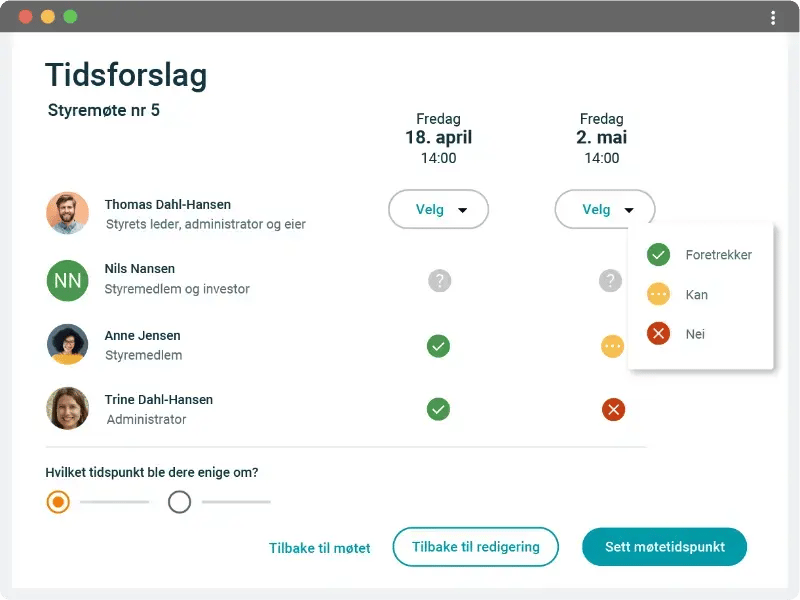Image resolution: width=800 pixels, height=600 pixels.
Task: Click the Tilbake til redigering button
Action: click(x=476, y=547)
